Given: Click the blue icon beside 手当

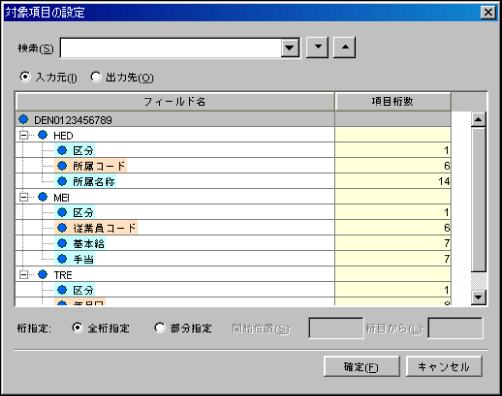Looking at the screenshot, I should pyautogui.click(x=62, y=258).
